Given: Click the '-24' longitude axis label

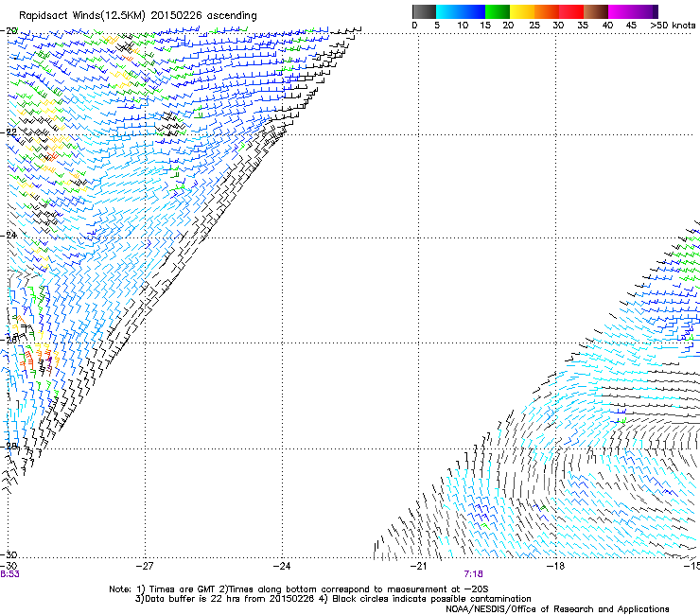Looking at the screenshot, I should coord(282,567).
